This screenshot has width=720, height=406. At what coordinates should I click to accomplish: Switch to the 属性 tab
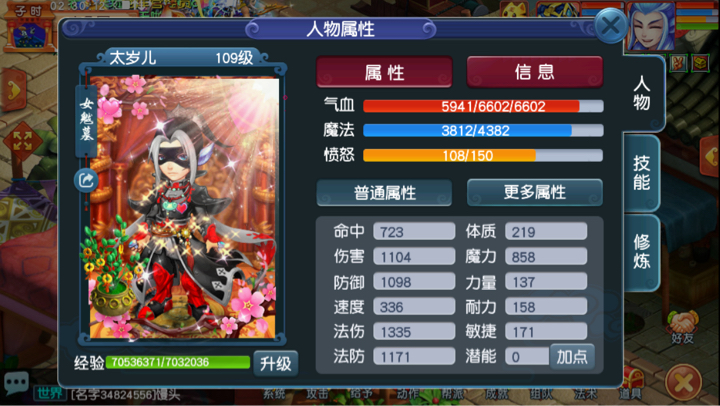click(x=384, y=72)
